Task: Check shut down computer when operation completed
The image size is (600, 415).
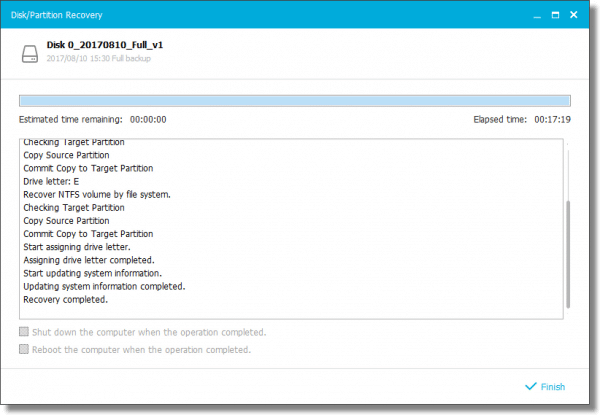Action: coord(24,332)
